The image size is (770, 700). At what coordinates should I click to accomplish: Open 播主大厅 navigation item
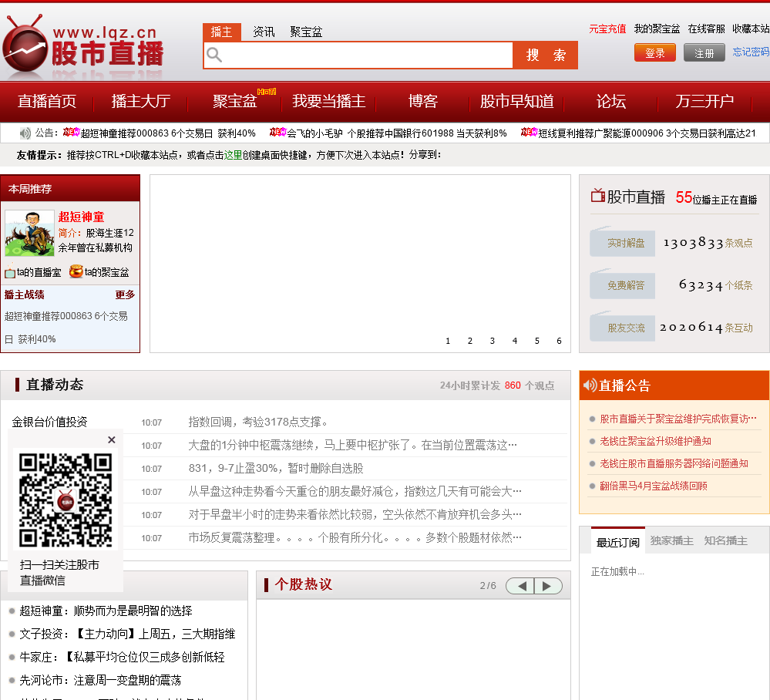tap(141, 101)
